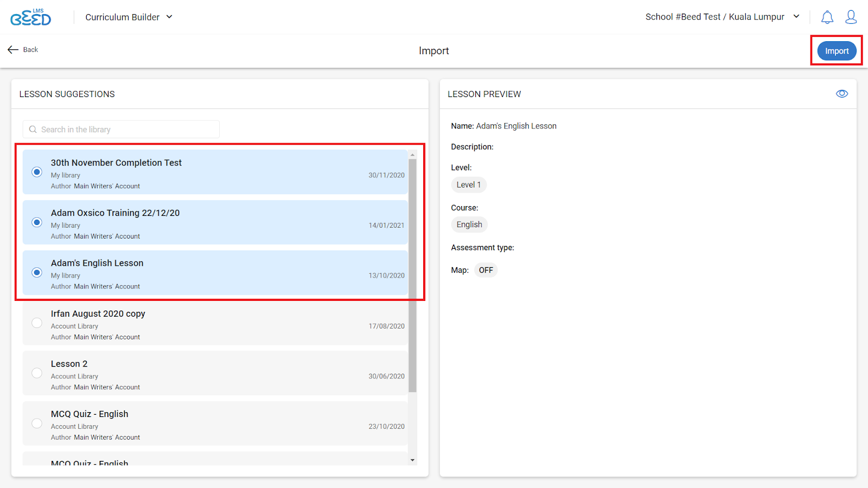Click the English course tag

coord(469,224)
